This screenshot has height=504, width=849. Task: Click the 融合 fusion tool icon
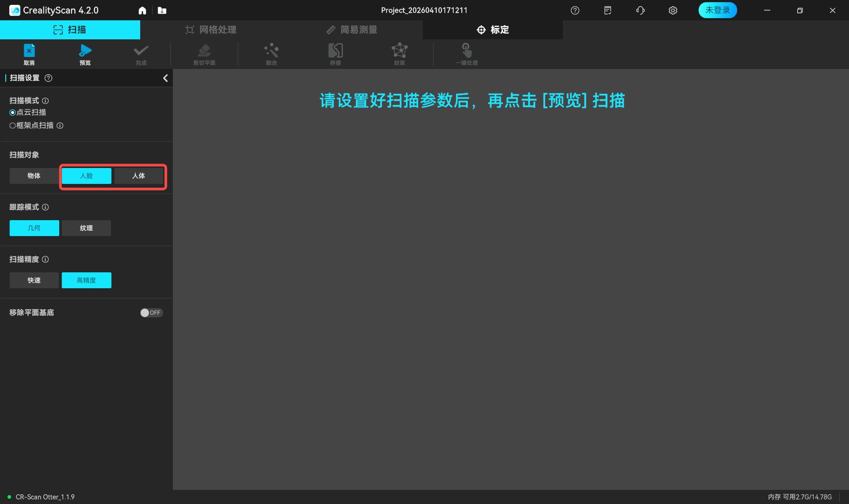(272, 53)
